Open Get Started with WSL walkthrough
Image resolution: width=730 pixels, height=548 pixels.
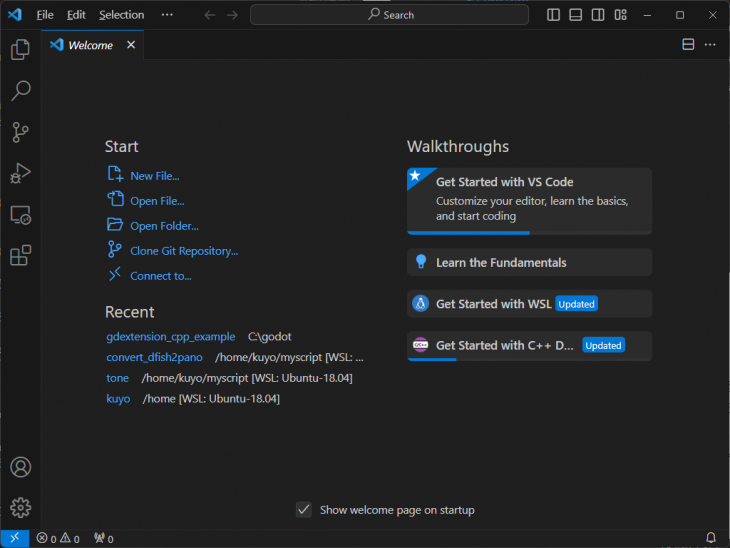pyautogui.click(x=529, y=304)
